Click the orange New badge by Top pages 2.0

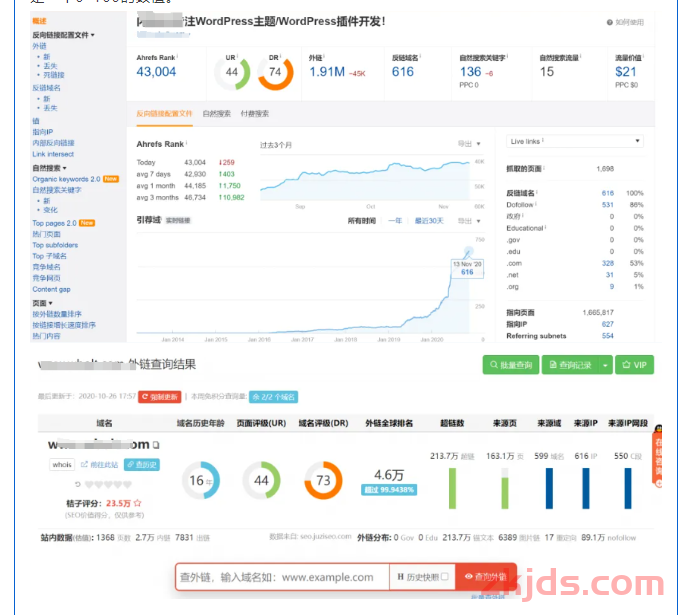point(87,223)
